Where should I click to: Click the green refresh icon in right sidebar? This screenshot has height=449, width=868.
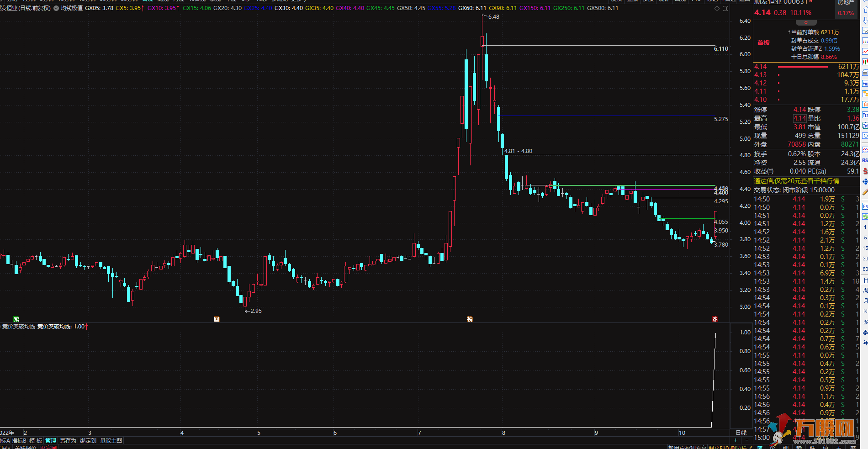865,217
